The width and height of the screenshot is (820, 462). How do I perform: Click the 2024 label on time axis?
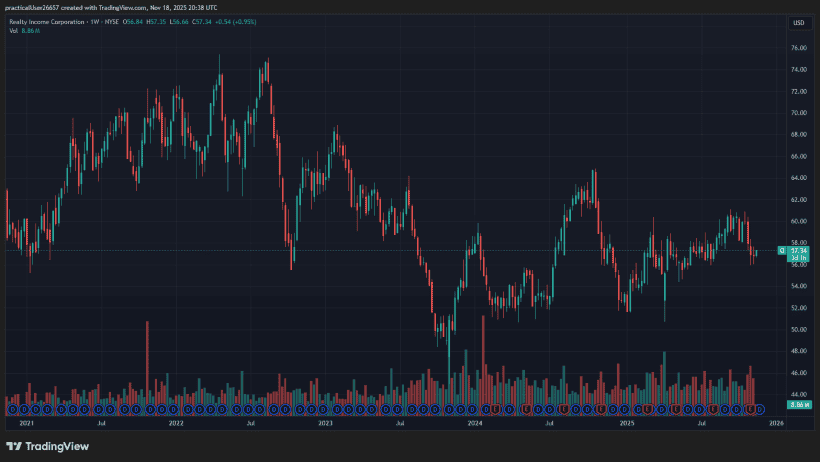[475, 423]
